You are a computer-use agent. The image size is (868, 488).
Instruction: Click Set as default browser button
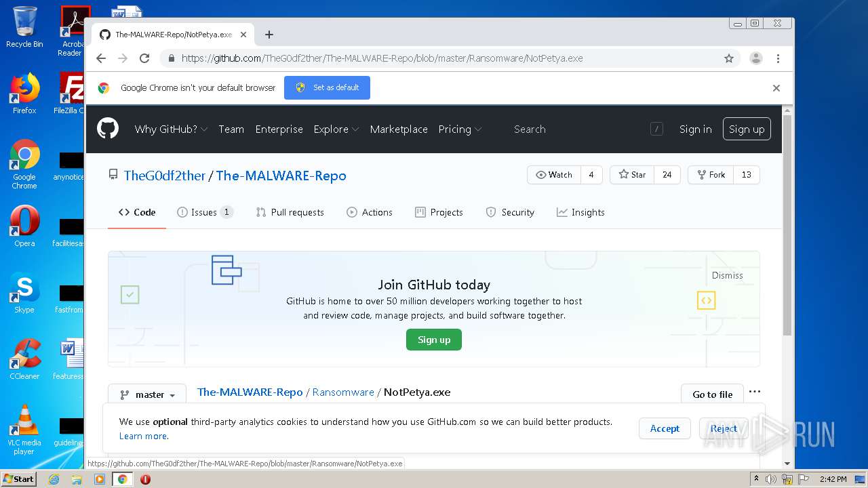(x=327, y=87)
